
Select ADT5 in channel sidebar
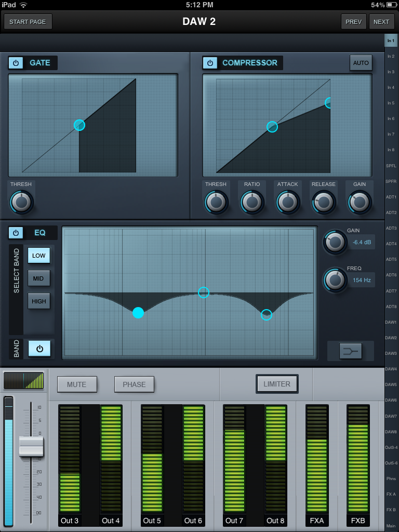391,259
